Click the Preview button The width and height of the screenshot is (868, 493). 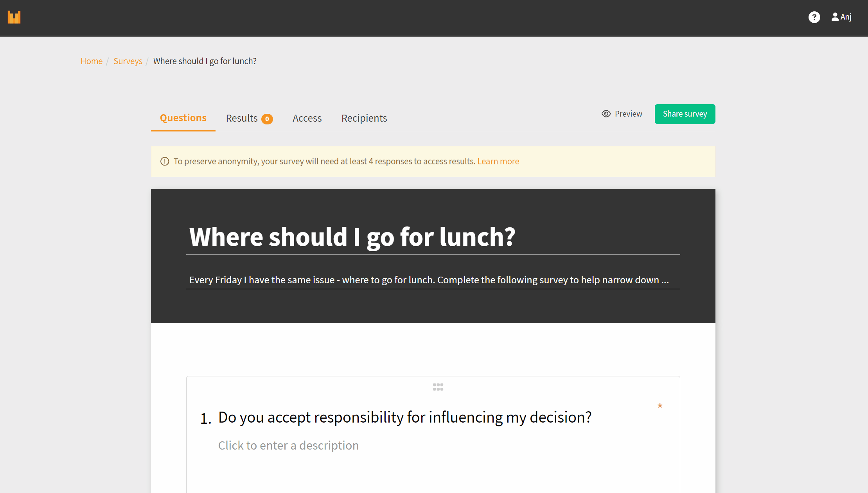coord(622,114)
